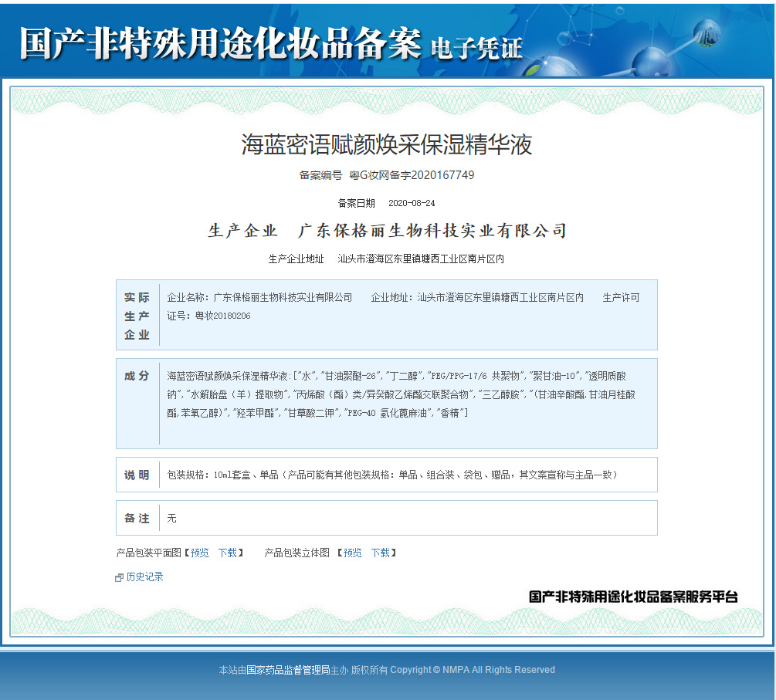The height and width of the screenshot is (700, 776).
Task: Click the 成分 section label
Action: tap(137, 376)
